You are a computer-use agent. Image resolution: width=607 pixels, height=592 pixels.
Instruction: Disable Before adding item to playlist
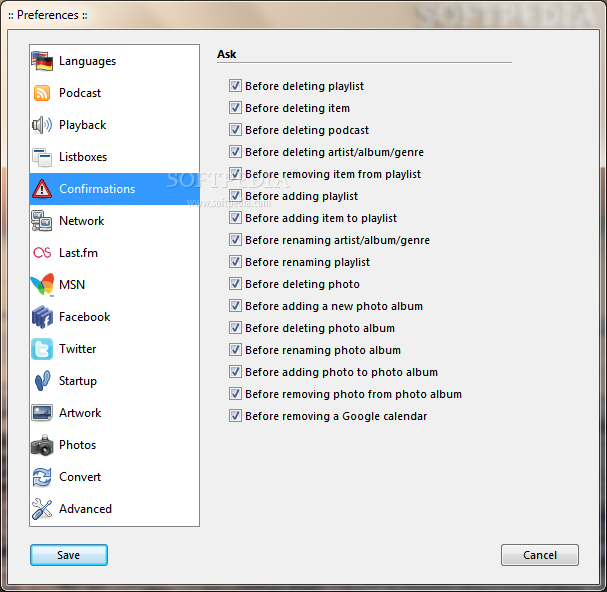point(235,218)
